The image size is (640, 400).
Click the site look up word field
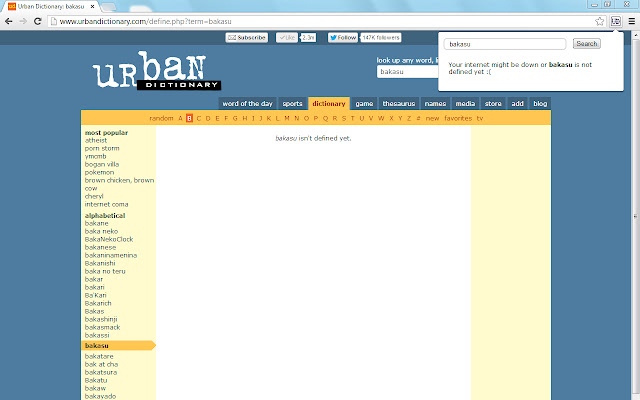407,71
